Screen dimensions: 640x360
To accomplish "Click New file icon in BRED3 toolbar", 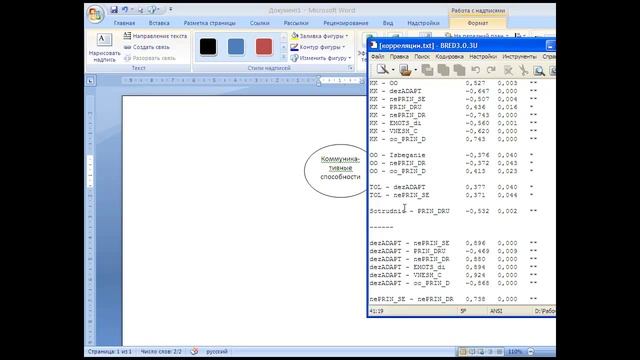I will coord(382,70).
